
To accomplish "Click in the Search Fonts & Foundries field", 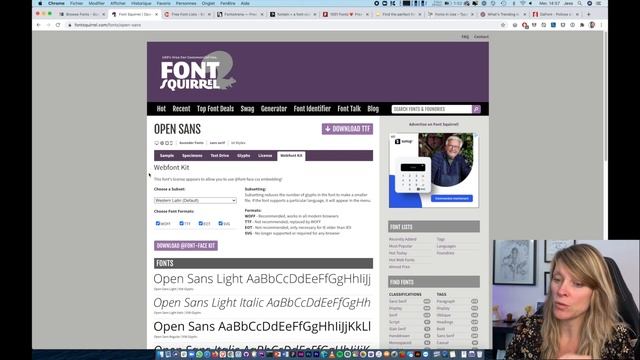I will [431, 109].
